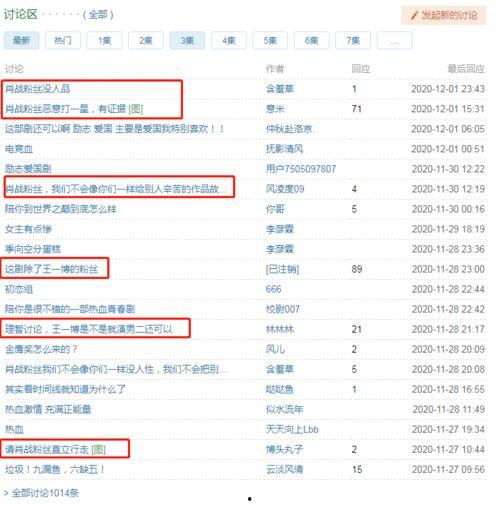This screenshot has height=505, width=499.
Task: Open the 2集 discussion tab
Action: pos(146,41)
